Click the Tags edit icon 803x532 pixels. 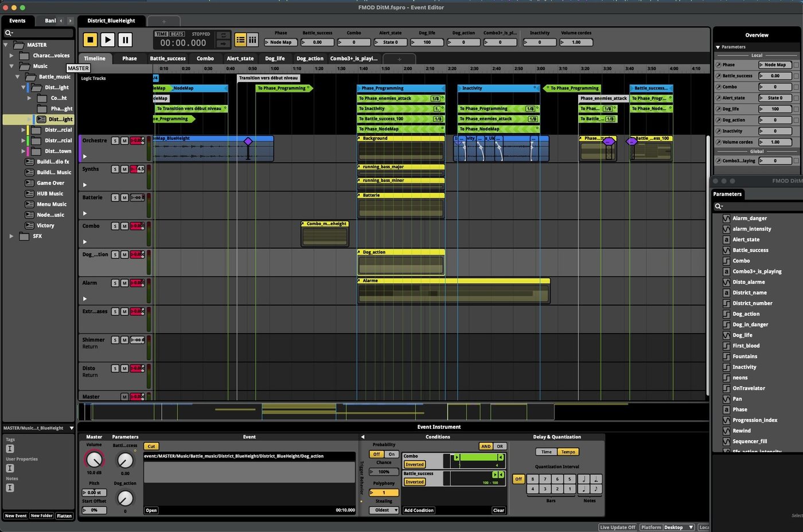(x=10, y=449)
